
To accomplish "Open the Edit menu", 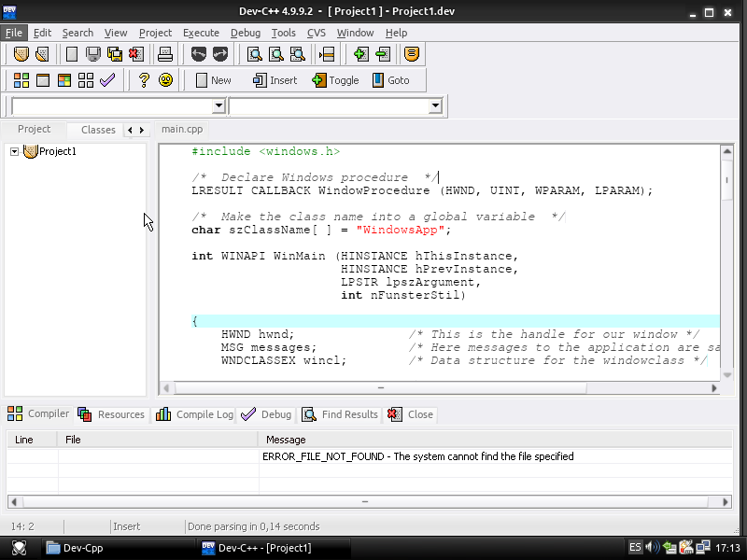I will click(x=42, y=33).
